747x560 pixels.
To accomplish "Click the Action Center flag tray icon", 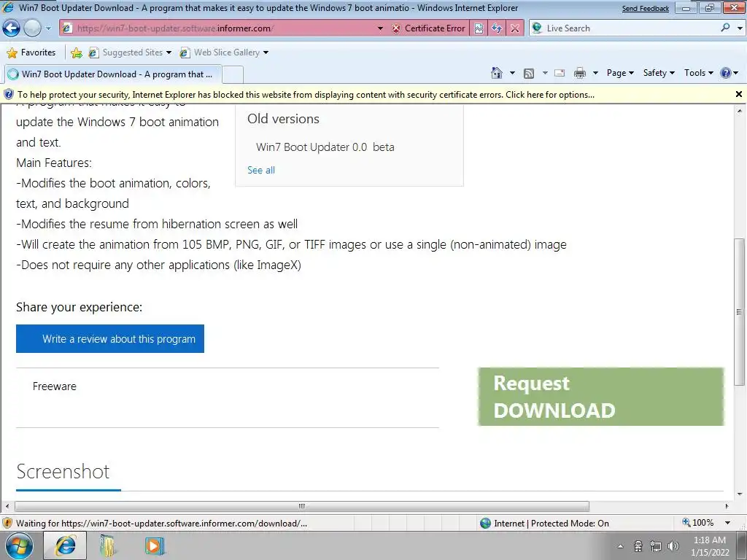I will [x=638, y=546].
